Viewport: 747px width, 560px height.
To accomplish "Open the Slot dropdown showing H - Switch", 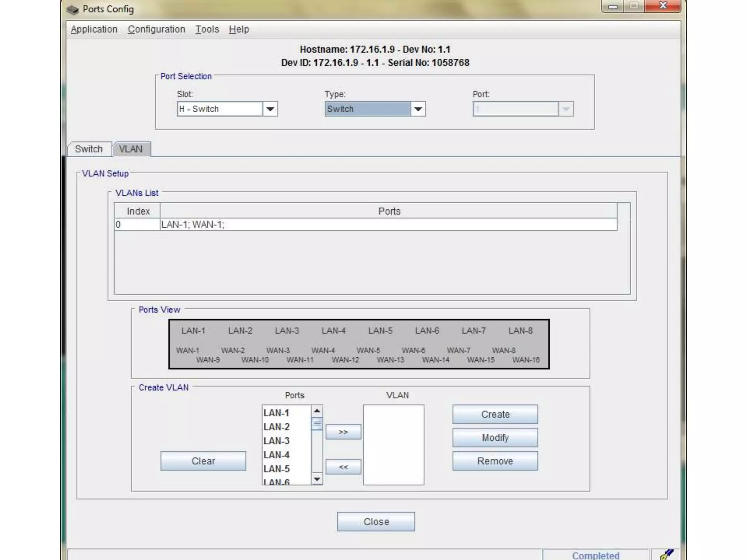I will (270, 109).
